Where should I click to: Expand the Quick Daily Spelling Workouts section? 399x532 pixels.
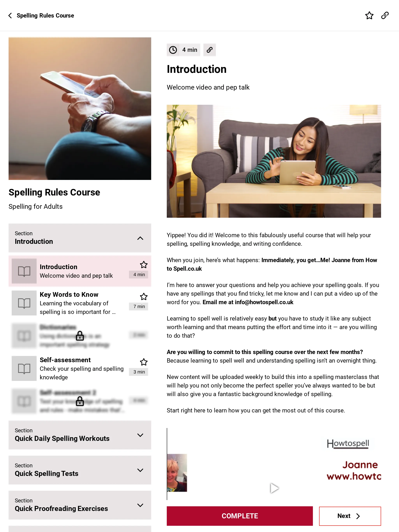[140, 435]
